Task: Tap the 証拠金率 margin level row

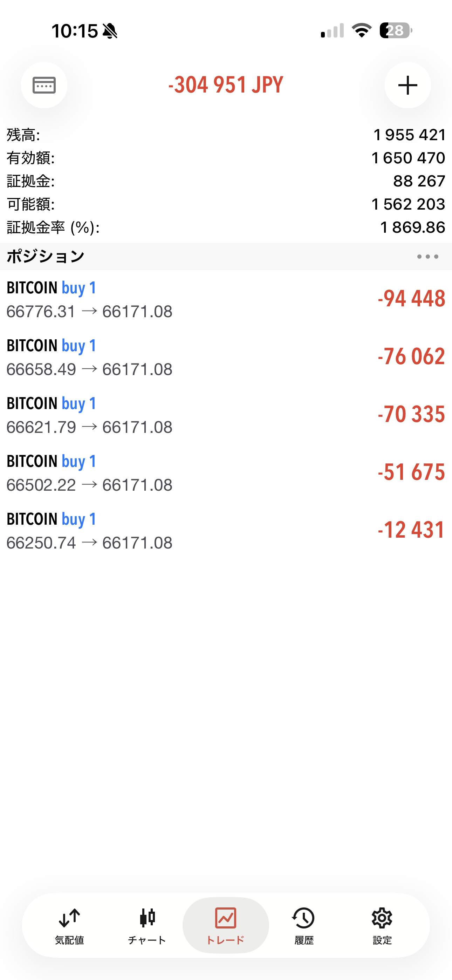Action: pyautogui.click(x=226, y=227)
